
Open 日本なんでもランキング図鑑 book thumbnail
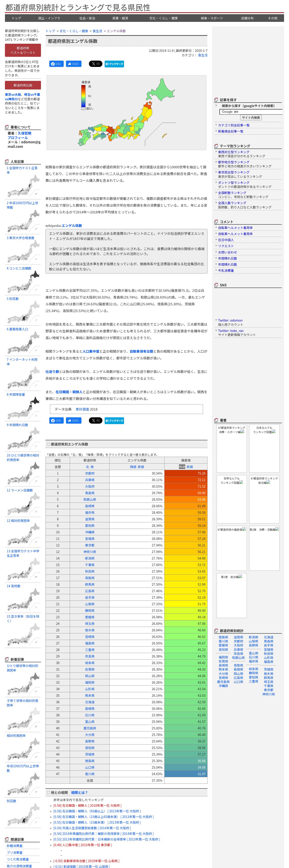(264, 448)
